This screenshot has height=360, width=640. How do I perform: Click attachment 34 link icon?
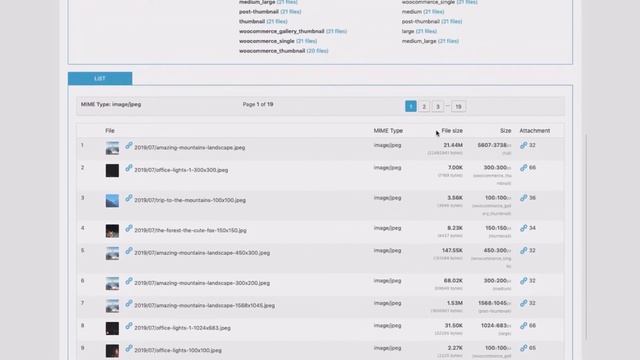point(524,228)
